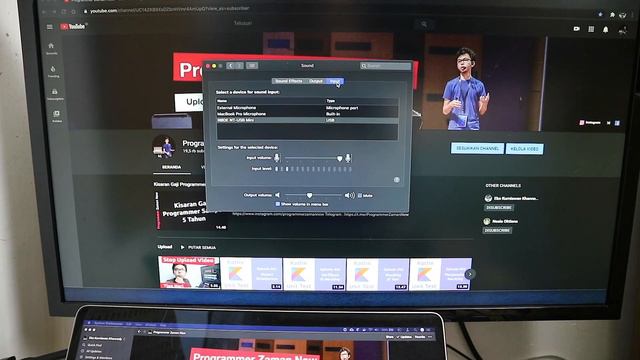Open the Trending item in YouTube sidebar
Image resolution: width=640 pixels, height=360 pixels.
pos(53,71)
